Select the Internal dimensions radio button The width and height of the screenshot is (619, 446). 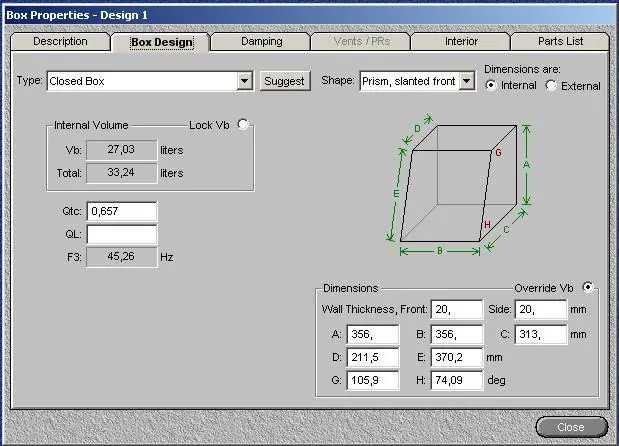pos(491,85)
